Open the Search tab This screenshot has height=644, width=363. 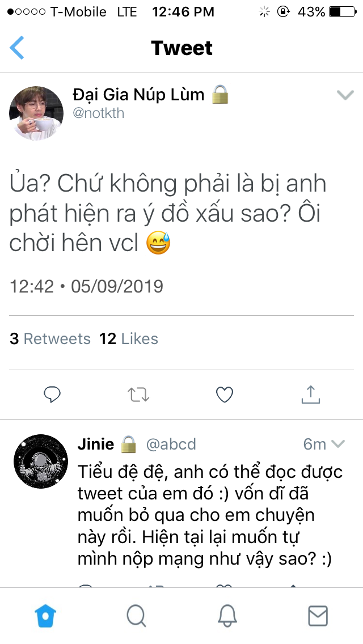pyautogui.click(x=136, y=615)
